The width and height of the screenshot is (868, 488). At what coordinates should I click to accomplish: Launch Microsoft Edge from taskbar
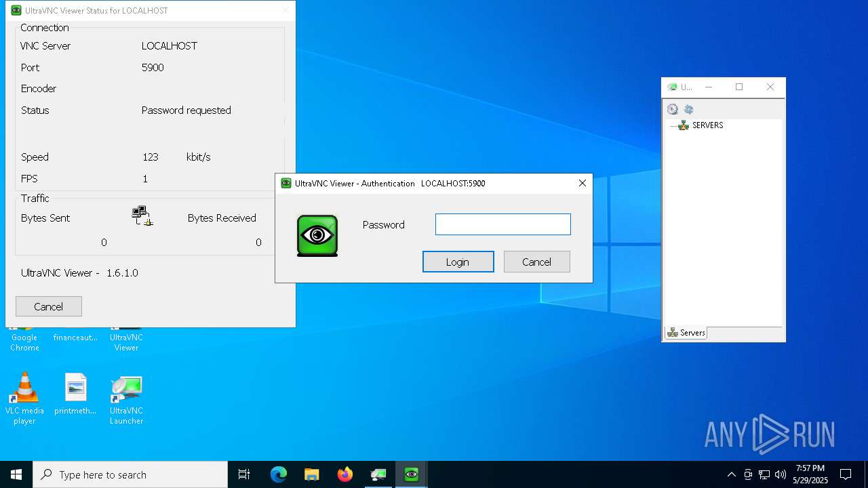click(279, 474)
